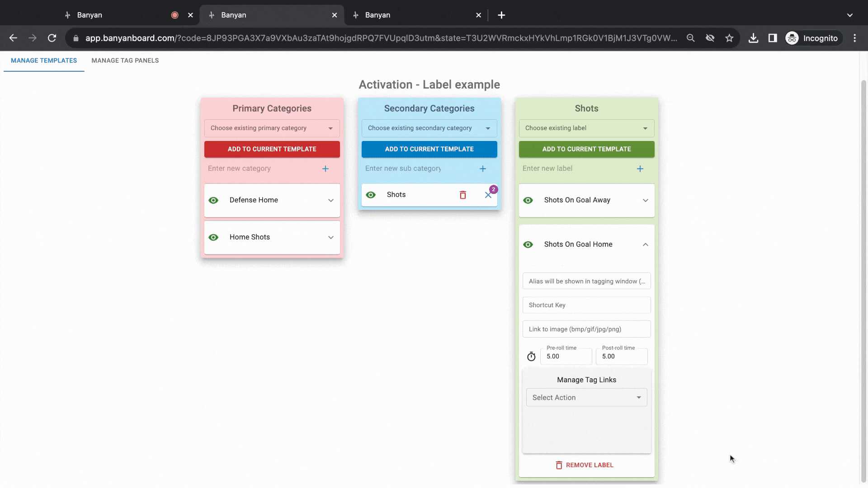Open browser downloads icon
This screenshot has width=868, height=488.
click(x=753, y=38)
